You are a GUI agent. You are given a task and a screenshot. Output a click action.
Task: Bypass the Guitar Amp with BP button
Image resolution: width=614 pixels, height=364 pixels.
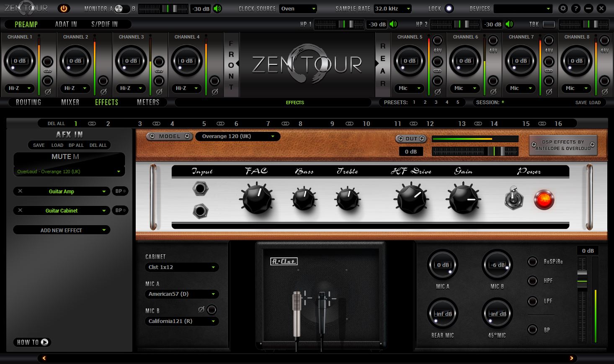pyautogui.click(x=120, y=191)
